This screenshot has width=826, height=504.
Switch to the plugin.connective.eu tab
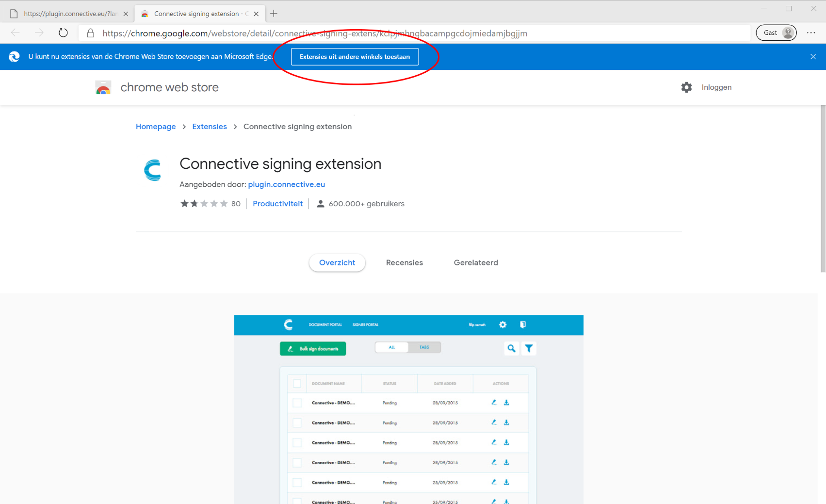67,14
